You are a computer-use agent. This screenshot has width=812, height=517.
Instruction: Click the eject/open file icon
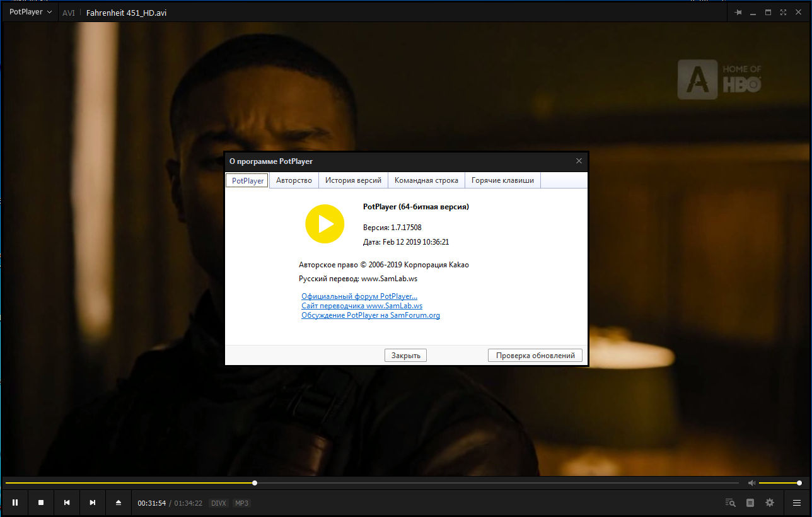click(x=119, y=502)
